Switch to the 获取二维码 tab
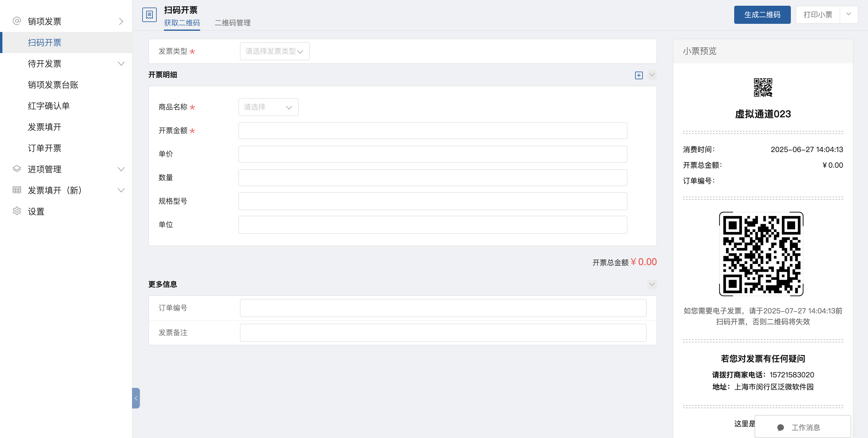The width and height of the screenshot is (868, 438). pyautogui.click(x=182, y=23)
